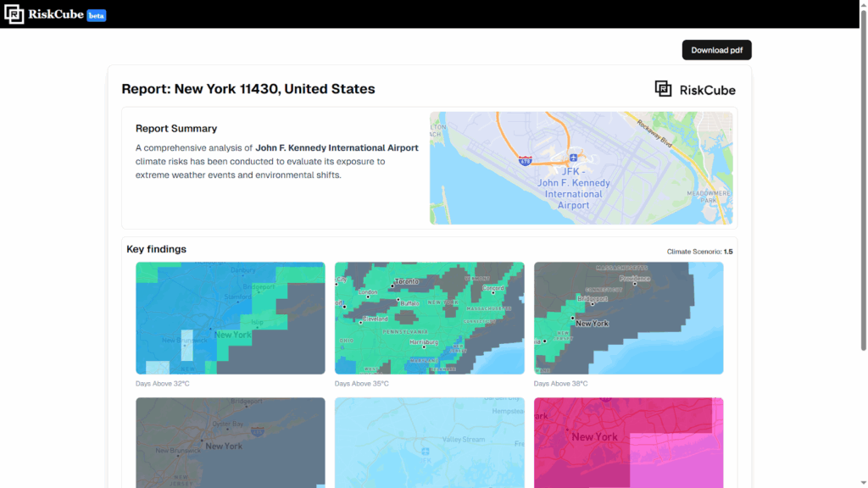868x488 pixels.
Task: Click the airport icon on Valley Stream map
Action: point(425,451)
